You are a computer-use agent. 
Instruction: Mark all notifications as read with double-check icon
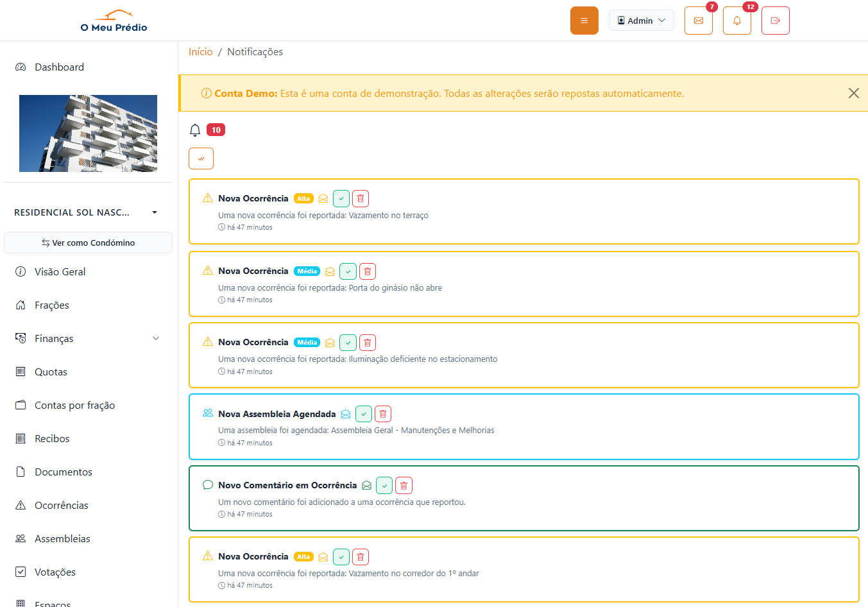click(x=201, y=158)
